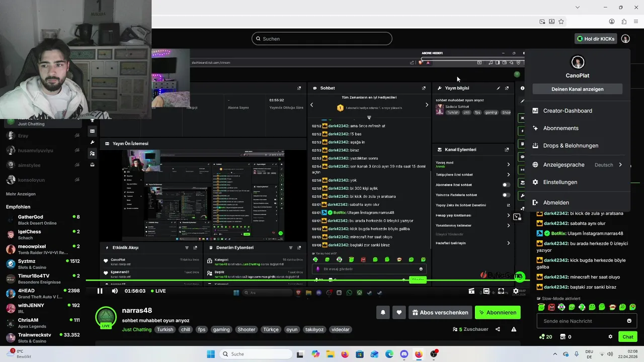Click narras48 channel avatar
Screen dimensions: 644x362
(106, 317)
